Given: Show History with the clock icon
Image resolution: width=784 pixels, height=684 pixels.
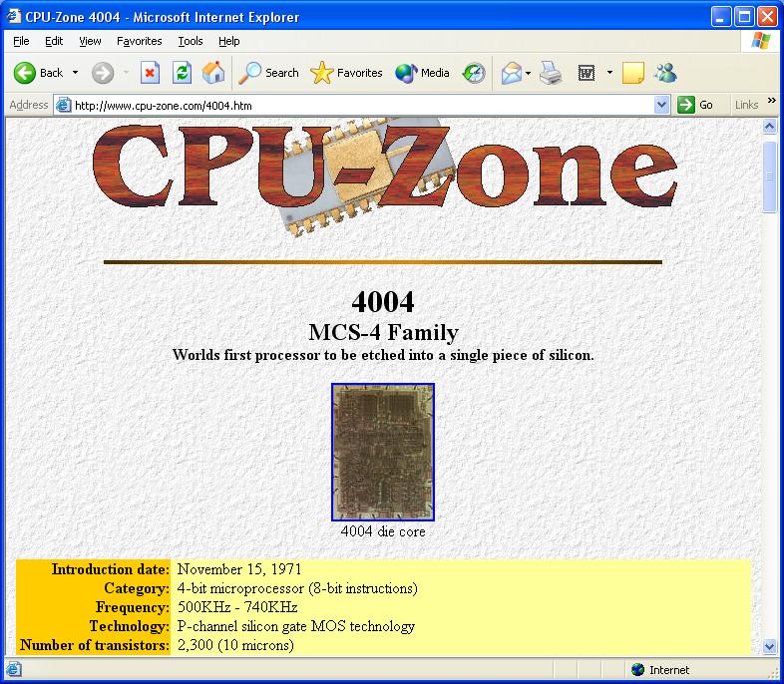Looking at the screenshot, I should coord(474,73).
